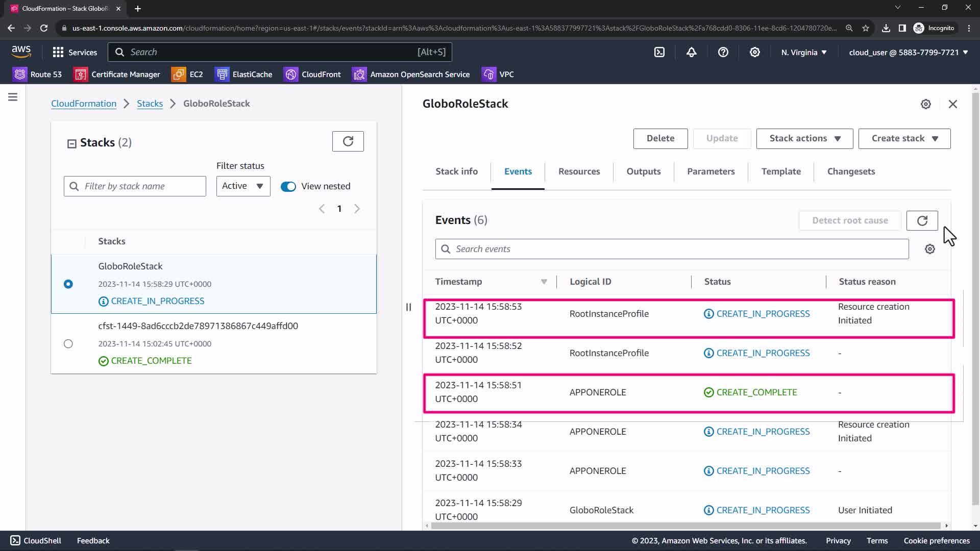Switch to the Template tab
This screenshot has width=980, height=551.
pos(780,171)
